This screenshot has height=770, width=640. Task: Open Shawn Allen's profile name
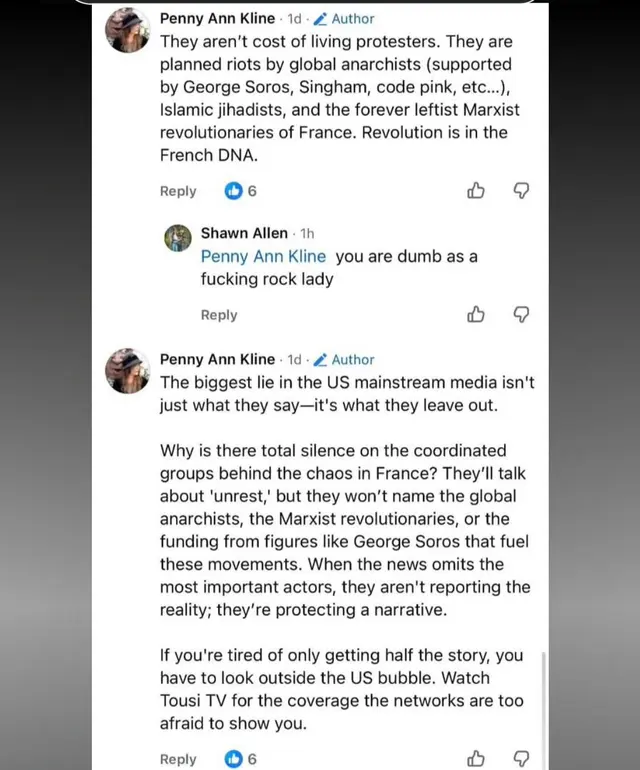pyautogui.click(x=244, y=233)
